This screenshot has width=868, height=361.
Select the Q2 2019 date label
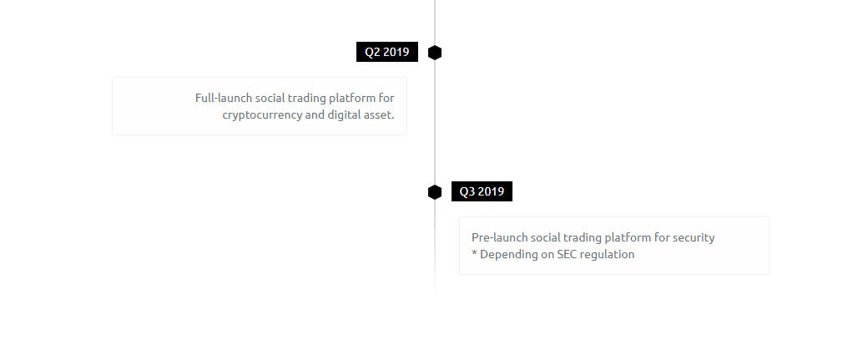click(x=387, y=52)
